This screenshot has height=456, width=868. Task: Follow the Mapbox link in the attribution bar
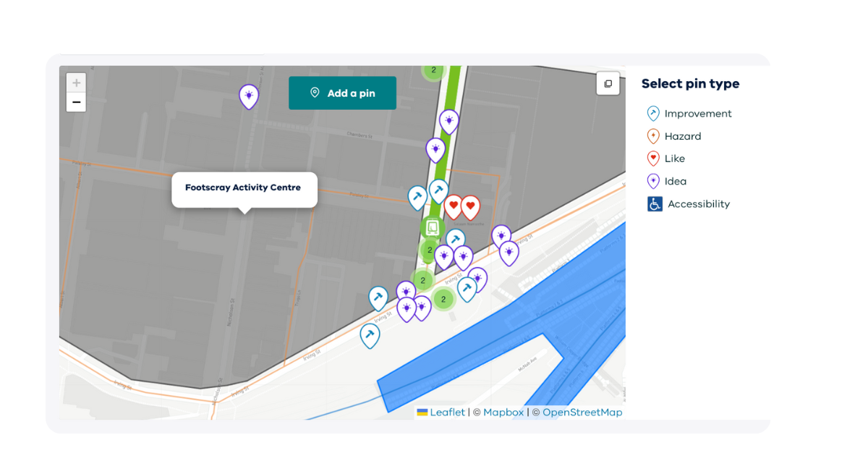pos(503,412)
